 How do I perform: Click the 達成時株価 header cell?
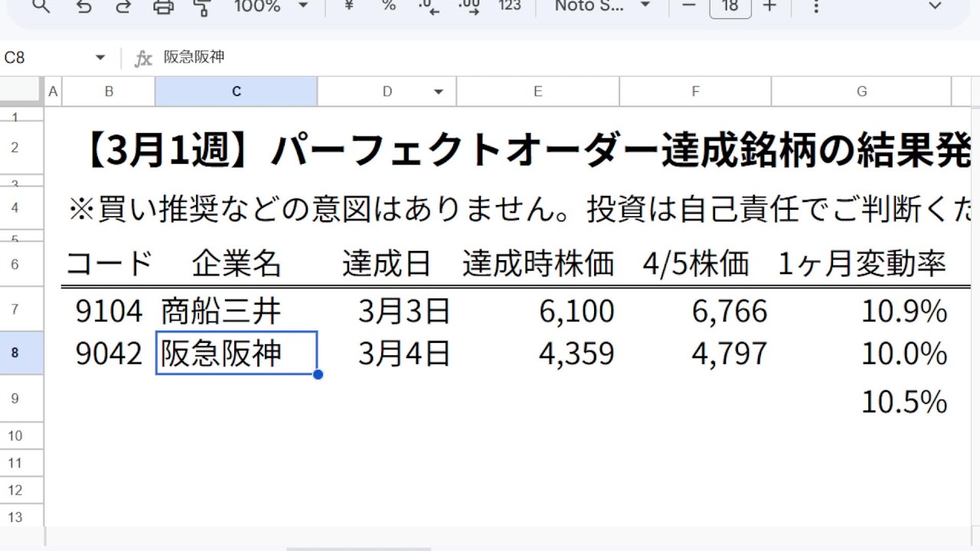pyautogui.click(x=538, y=264)
